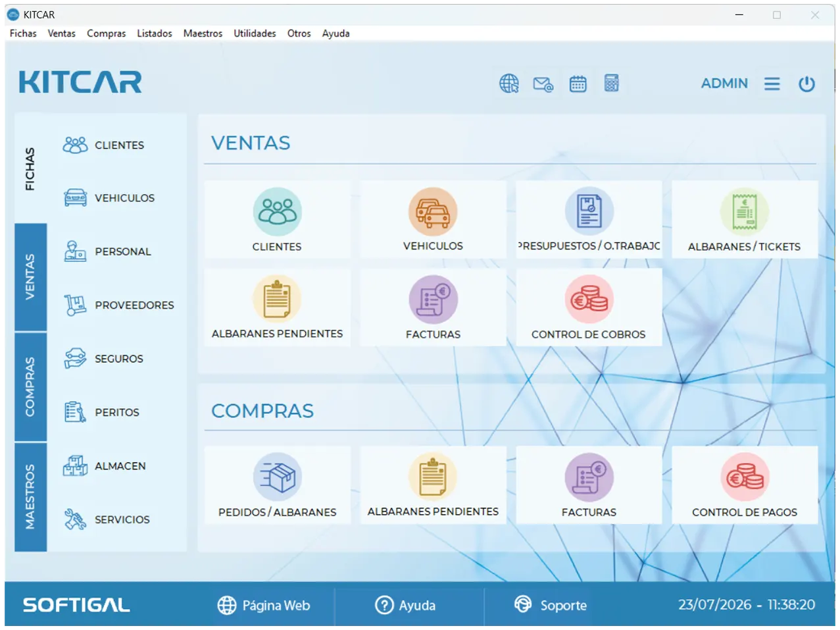Switch to the COMPRAS vertical tab

[x=30, y=386]
